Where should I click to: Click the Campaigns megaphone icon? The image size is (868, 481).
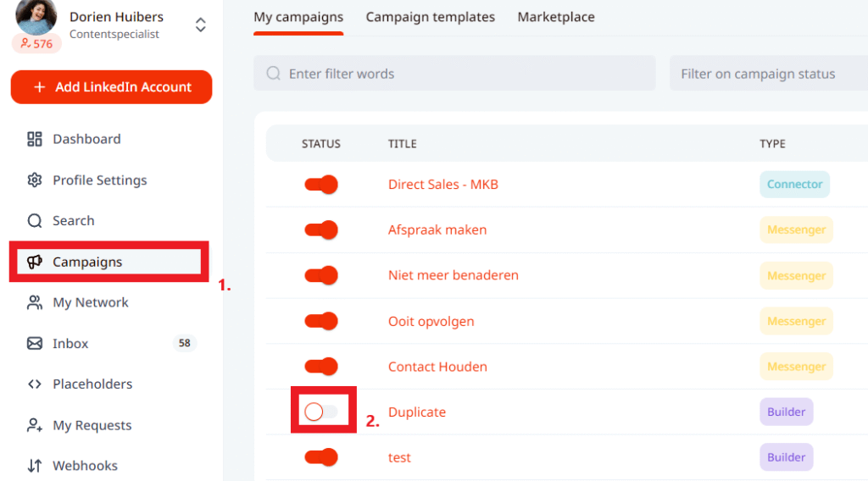click(x=35, y=263)
